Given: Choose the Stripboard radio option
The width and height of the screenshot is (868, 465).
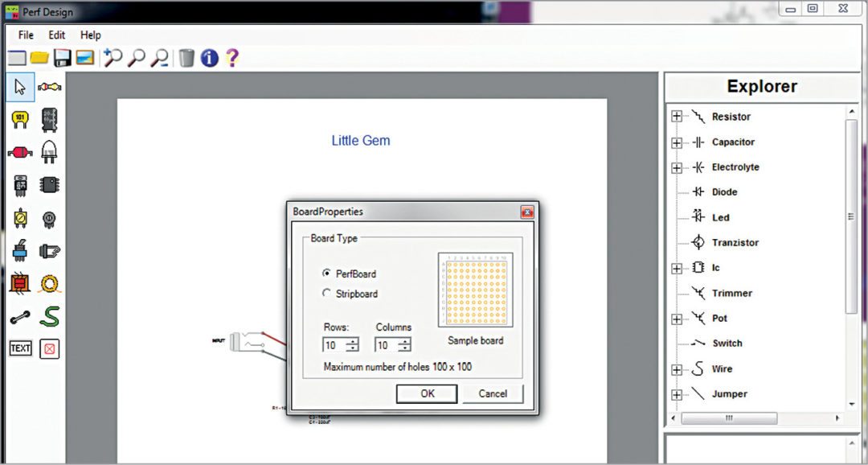Looking at the screenshot, I should click(x=326, y=294).
